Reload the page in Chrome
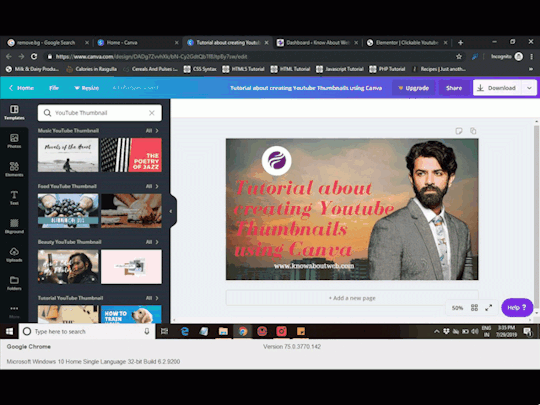The image size is (540, 405). tap(34, 56)
